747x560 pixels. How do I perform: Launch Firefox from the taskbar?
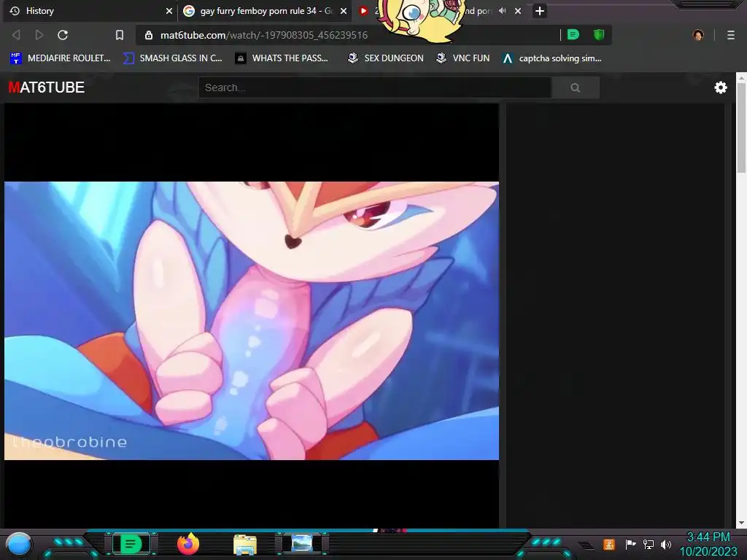[x=188, y=544]
